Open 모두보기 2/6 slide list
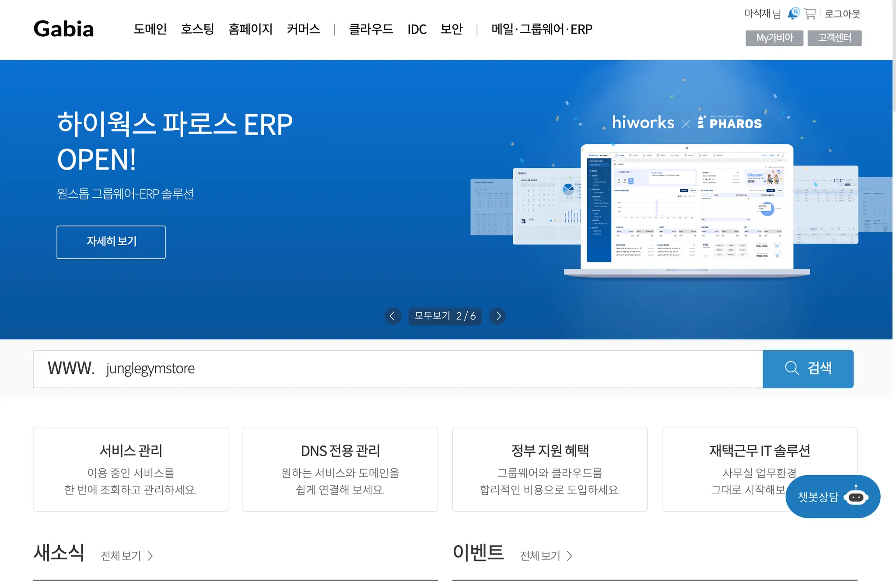896x588 pixels. tap(445, 316)
